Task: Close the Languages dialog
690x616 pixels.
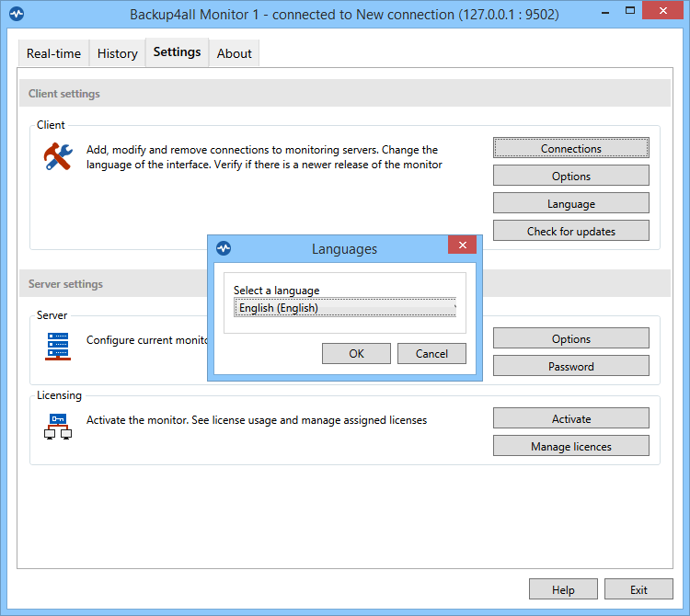Action: 462,245
